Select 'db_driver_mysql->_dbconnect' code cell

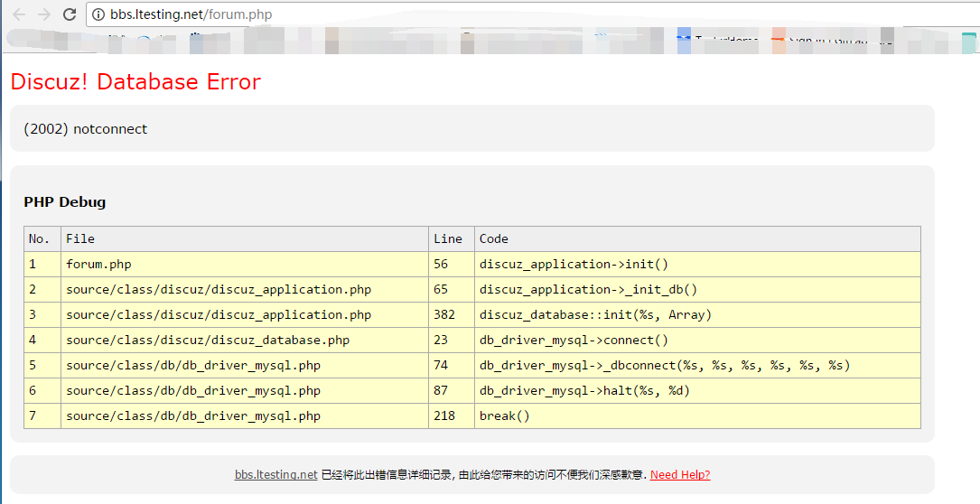697,365
